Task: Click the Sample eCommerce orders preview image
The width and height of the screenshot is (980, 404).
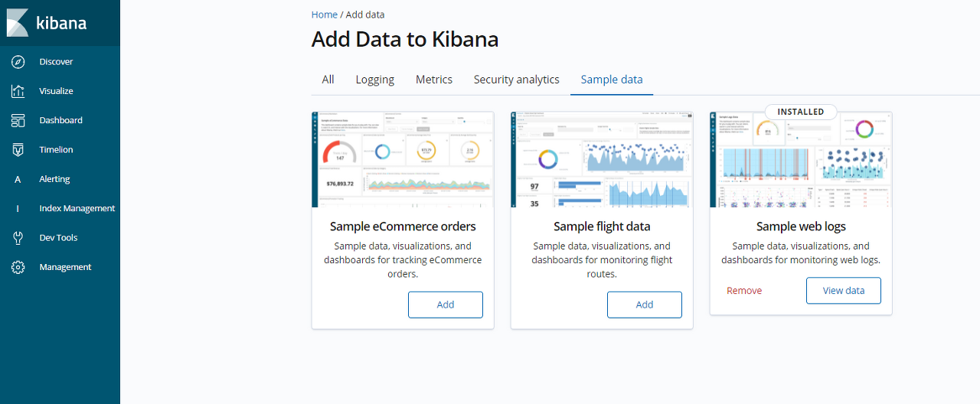Action: coord(403,159)
